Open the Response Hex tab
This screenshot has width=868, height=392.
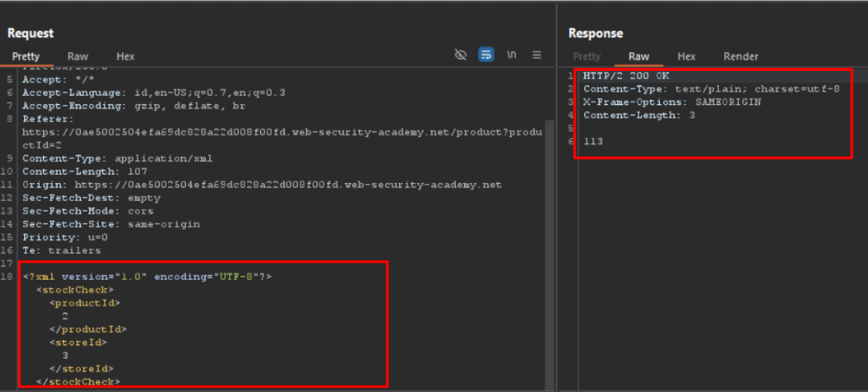pyautogui.click(x=687, y=57)
